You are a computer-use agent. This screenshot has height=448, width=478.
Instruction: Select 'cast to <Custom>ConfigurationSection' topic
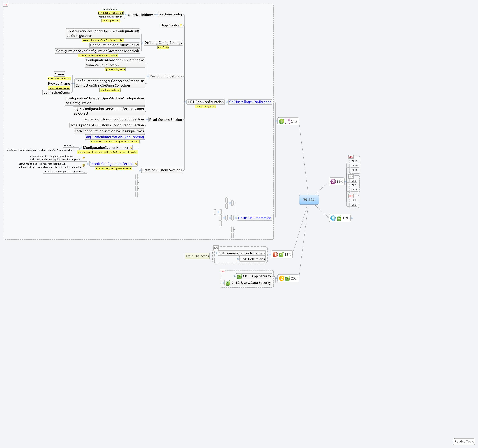coord(113,119)
